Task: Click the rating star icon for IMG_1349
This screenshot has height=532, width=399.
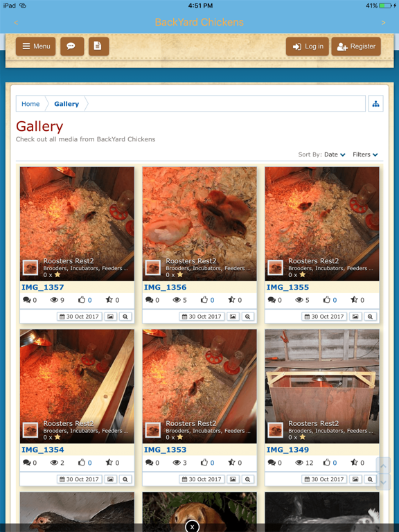Action: (x=354, y=462)
